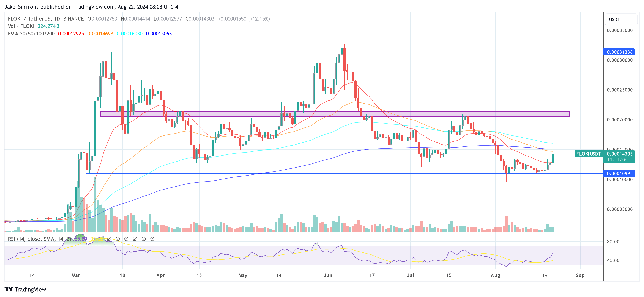Image resolution: width=644 pixels, height=297 pixels.
Task: Click the 0.00020000 price axis tick
Action: pyautogui.click(x=620, y=120)
